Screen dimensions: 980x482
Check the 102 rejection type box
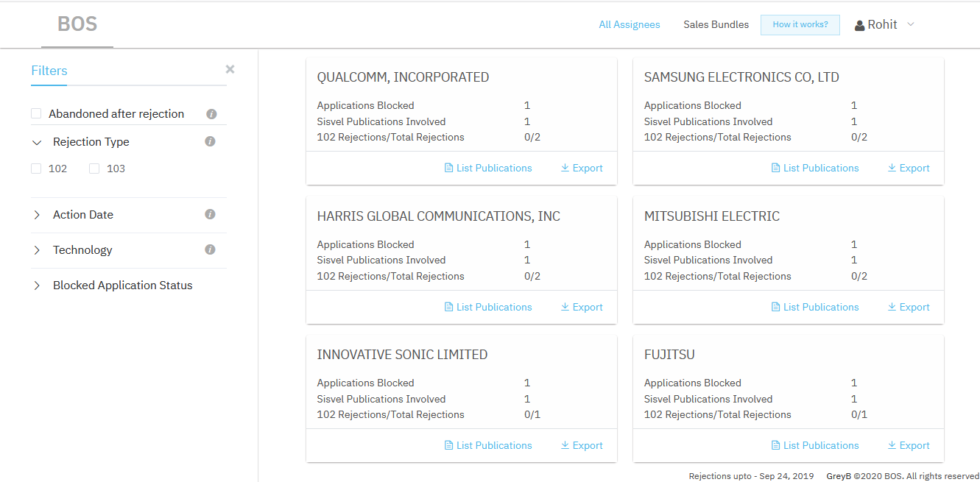[36, 169]
